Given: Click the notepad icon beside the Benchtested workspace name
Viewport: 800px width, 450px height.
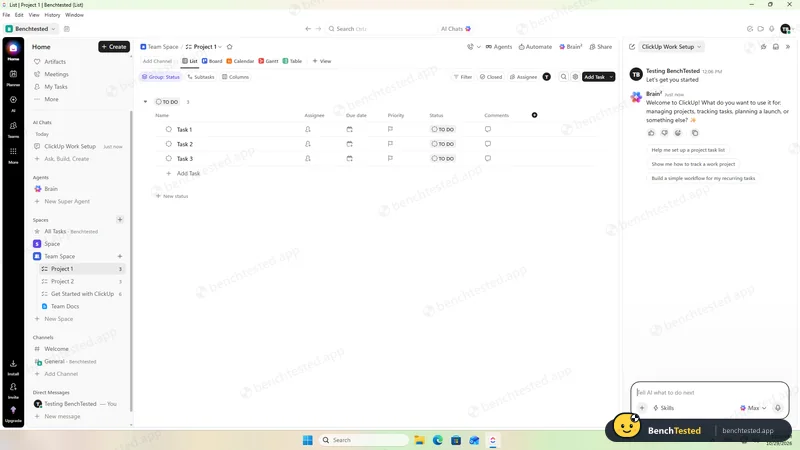Looking at the screenshot, I should [x=67, y=29].
